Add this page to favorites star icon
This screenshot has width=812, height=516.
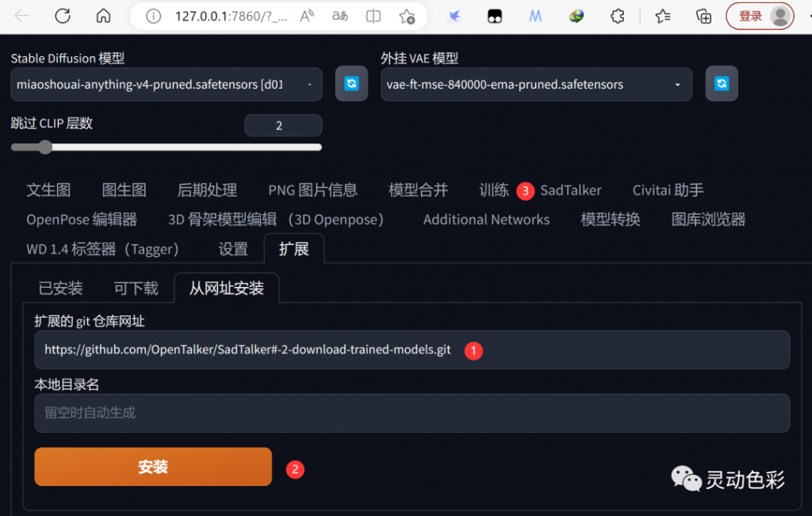[x=407, y=17]
